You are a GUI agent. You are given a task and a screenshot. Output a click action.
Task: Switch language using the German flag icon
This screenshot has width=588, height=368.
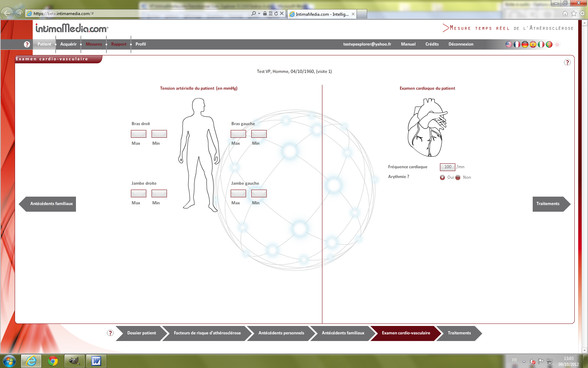tap(525, 45)
